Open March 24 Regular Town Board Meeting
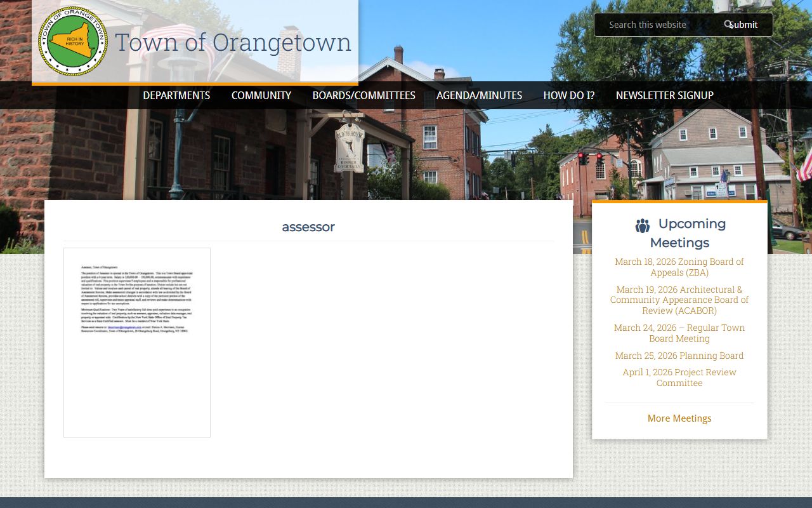 coord(679,333)
